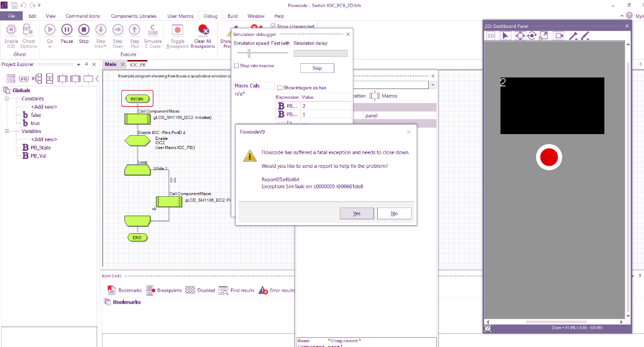Click Simulate C Code icon
Image resolution: width=644 pixels, height=347 pixels.
pyautogui.click(x=152, y=30)
